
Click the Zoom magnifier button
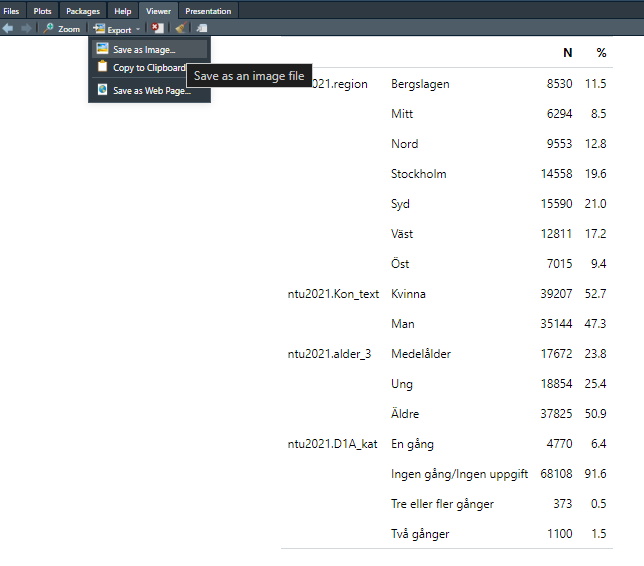[x=61, y=29]
